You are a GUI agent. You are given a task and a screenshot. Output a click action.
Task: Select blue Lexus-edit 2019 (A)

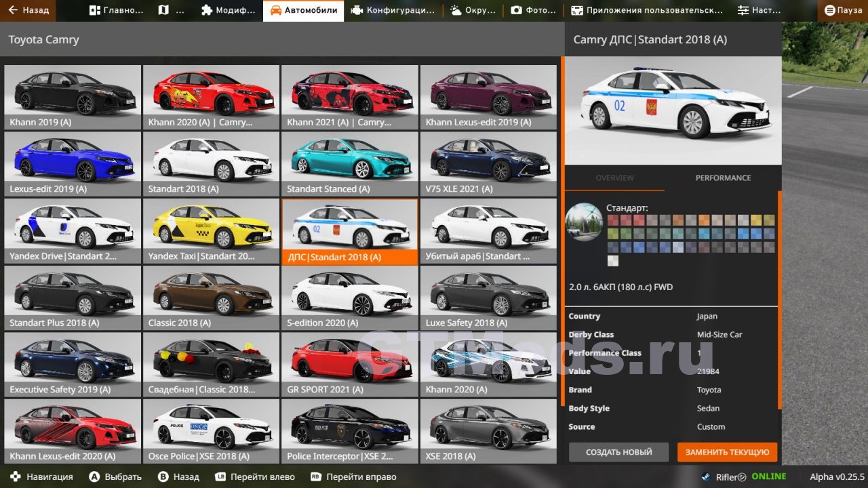tap(73, 164)
